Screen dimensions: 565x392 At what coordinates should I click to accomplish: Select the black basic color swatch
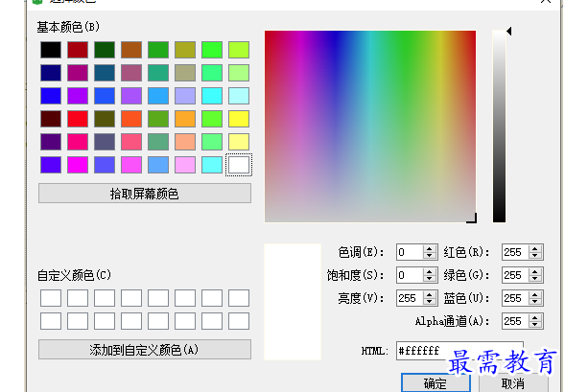coord(51,50)
